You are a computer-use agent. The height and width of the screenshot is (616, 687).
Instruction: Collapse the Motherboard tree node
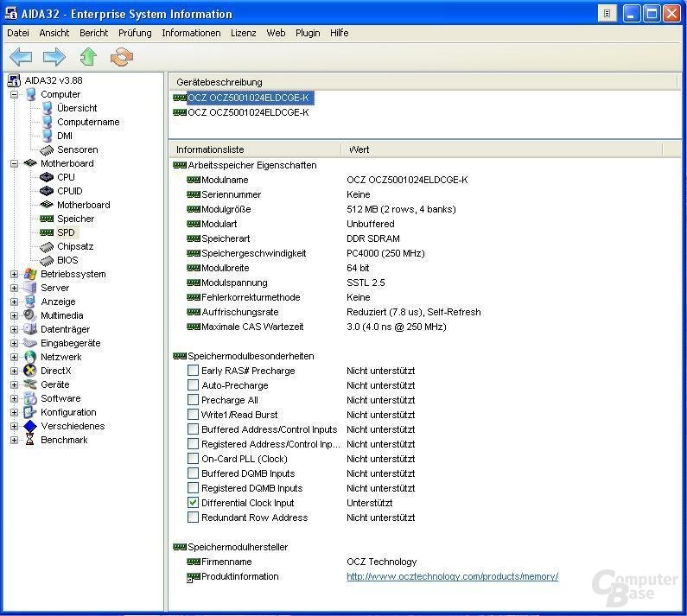click(x=15, y=163)
